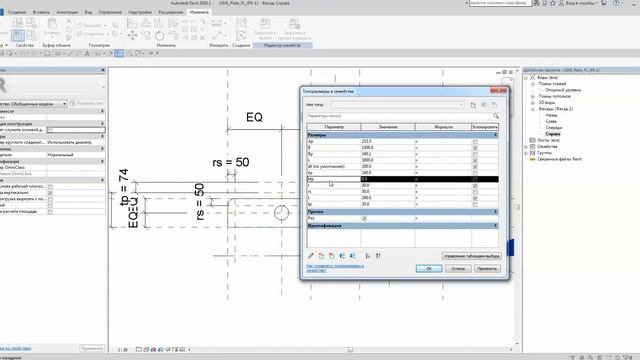This screenshot has height=360, width=640.
Task: Expand the Группы tree node
Action: coord(526,153)
